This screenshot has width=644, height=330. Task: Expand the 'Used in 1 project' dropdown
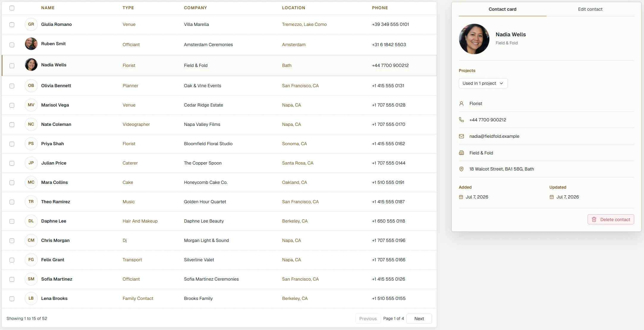tap(483, 83)
